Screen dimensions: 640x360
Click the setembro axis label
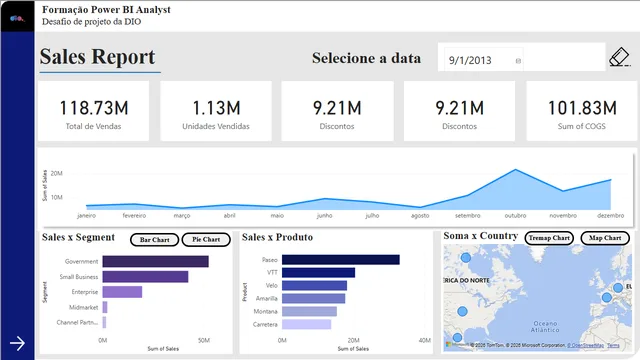click(468, 216)
